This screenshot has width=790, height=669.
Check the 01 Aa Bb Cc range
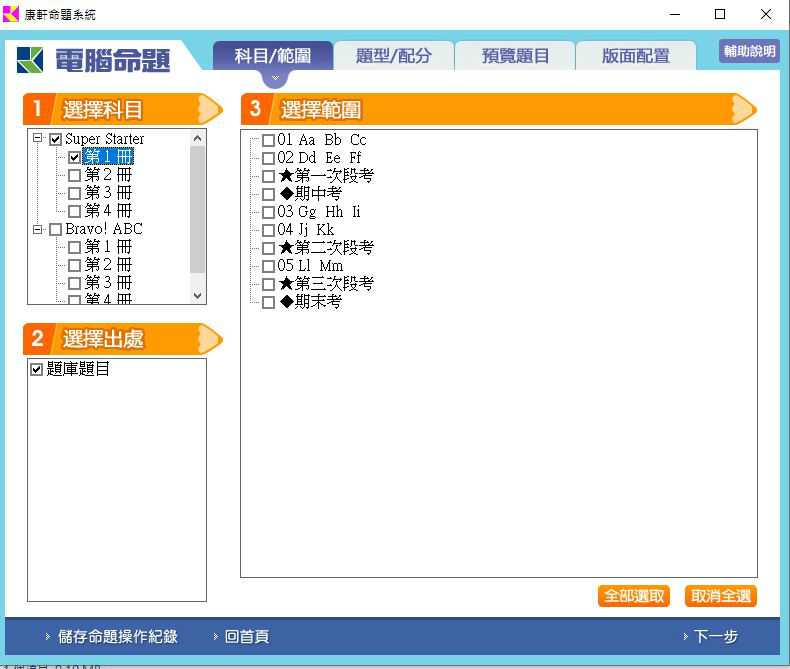pyautogui.click(x=269, y=140)
